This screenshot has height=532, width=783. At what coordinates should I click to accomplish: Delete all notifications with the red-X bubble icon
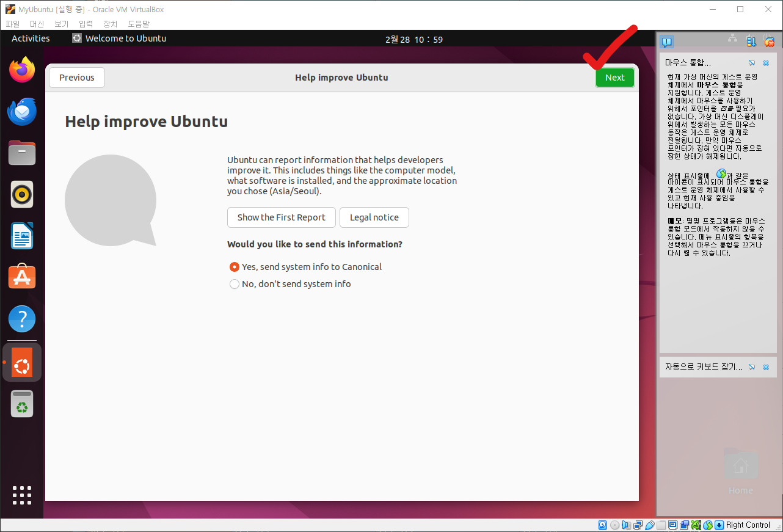point(769,42)
